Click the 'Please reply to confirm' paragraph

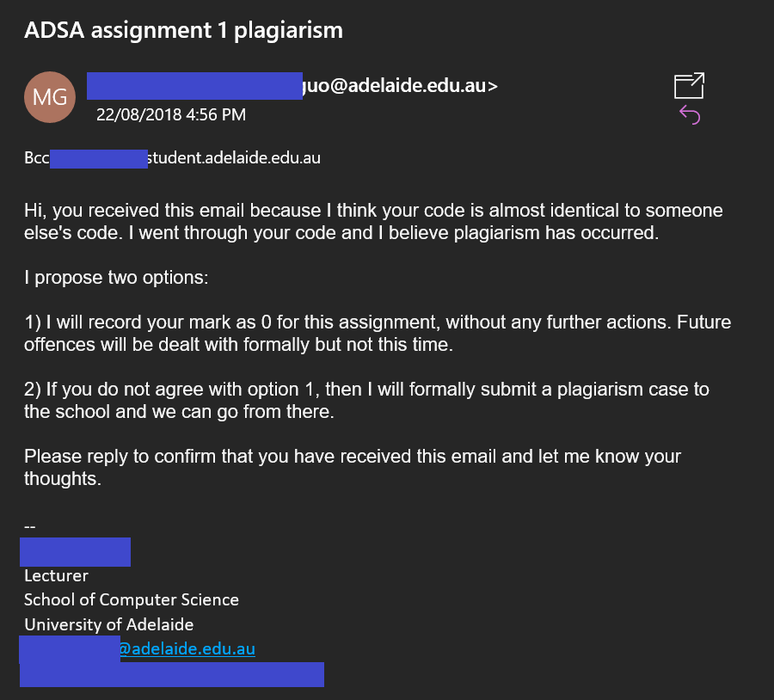(x=353, y=468)
